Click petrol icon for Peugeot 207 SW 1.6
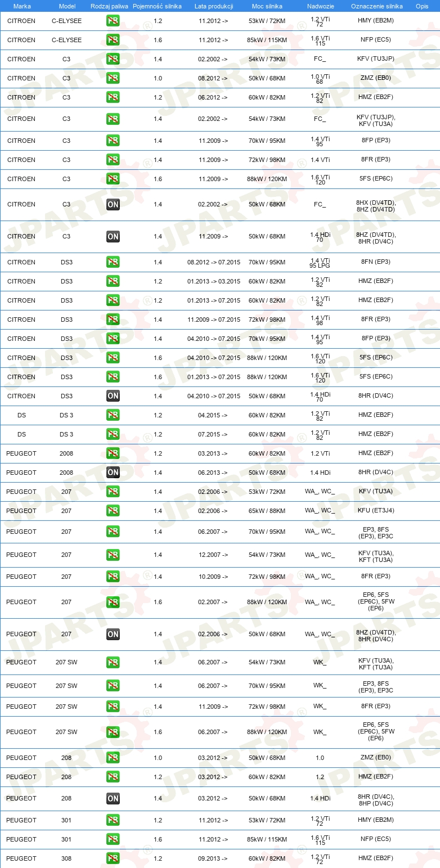Image resolution: width=440 pixels, height=868 pixels. click(x=113, y=732)
